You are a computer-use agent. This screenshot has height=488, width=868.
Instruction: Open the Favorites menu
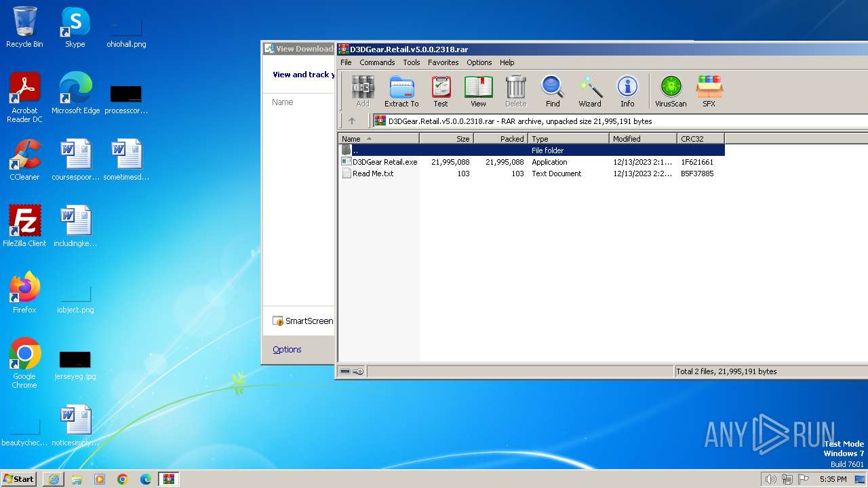[x=443, y=62]
